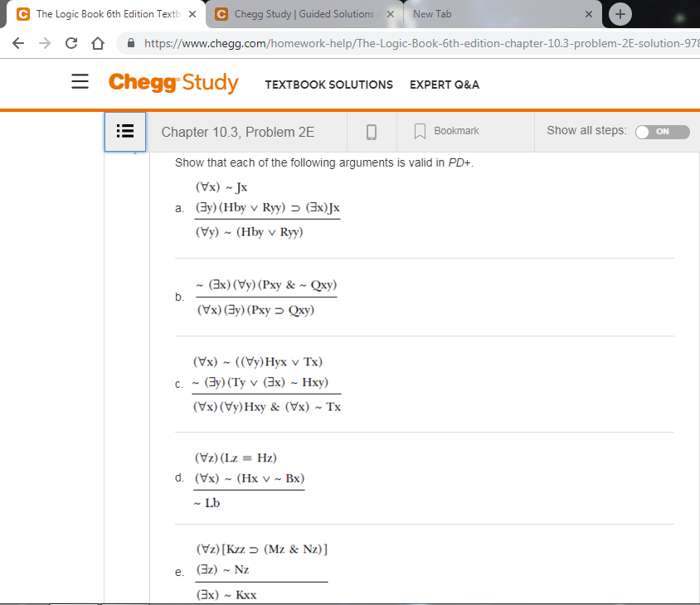Click the browser back arrow

click(17, 43)
